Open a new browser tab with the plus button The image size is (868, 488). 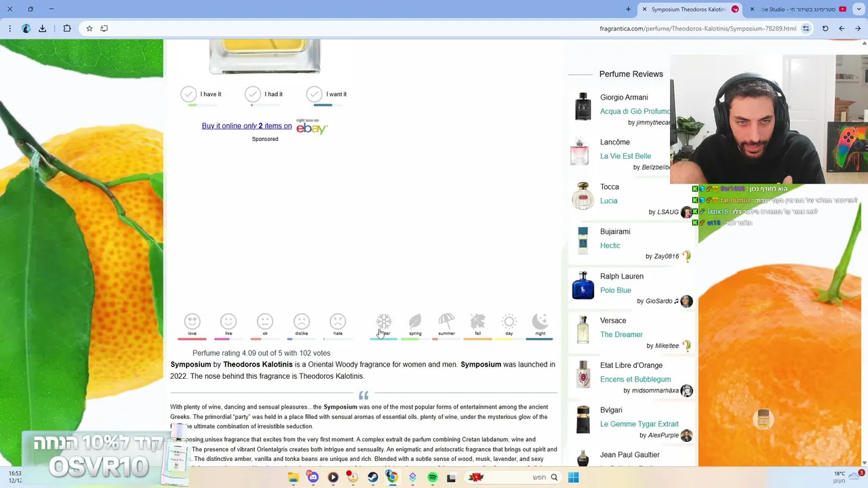click(x=628, y=9)
